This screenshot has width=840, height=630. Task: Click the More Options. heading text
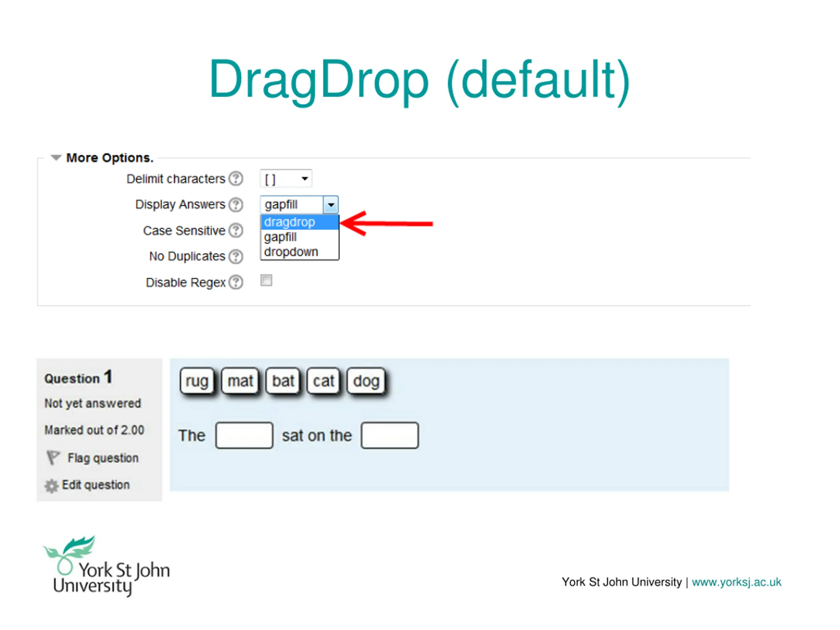[x=110, y=158]
